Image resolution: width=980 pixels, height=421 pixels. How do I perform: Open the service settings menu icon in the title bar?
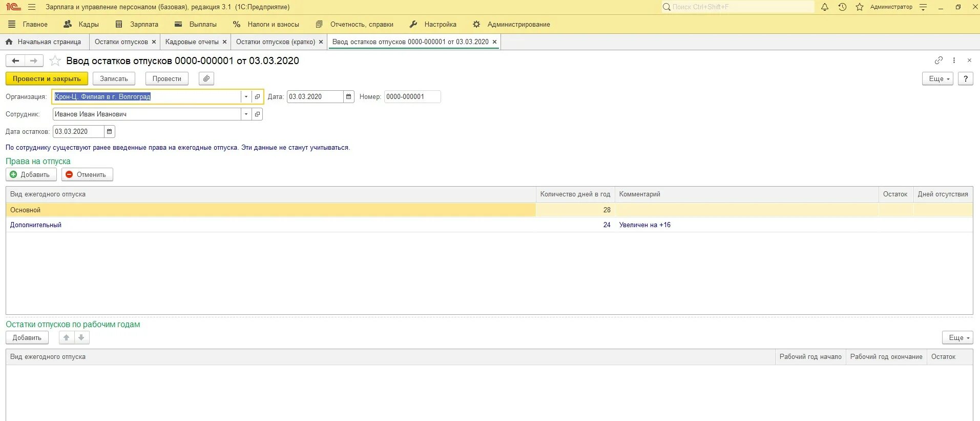[x=923, y=7]
